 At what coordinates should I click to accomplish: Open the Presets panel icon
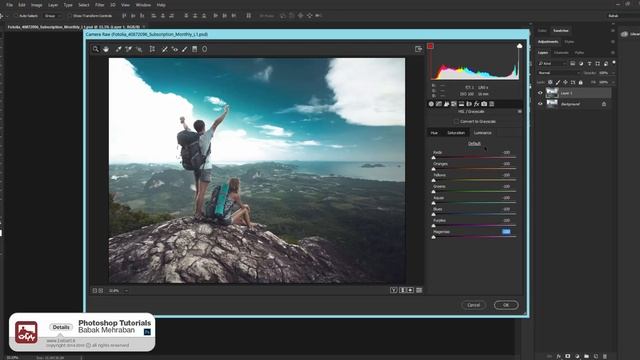491,104
